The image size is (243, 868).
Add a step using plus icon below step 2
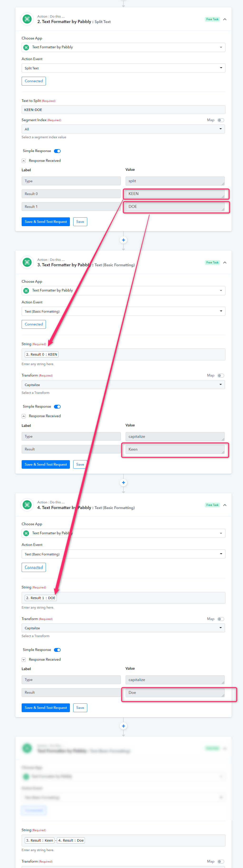tap(124, 240)
